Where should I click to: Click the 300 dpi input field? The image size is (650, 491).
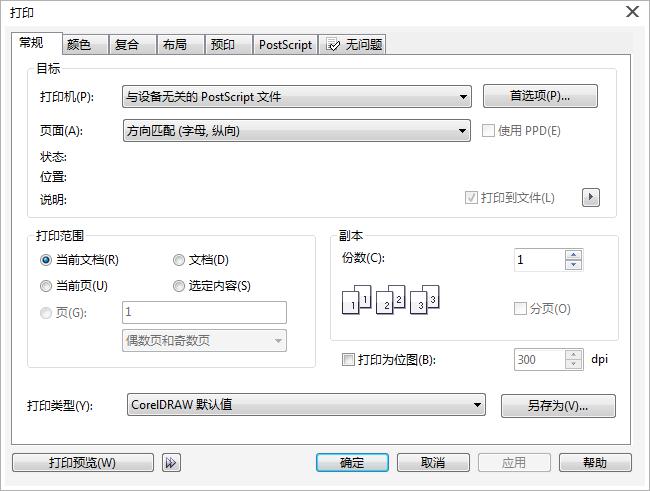pyautogui.click(x=539, y=360)
